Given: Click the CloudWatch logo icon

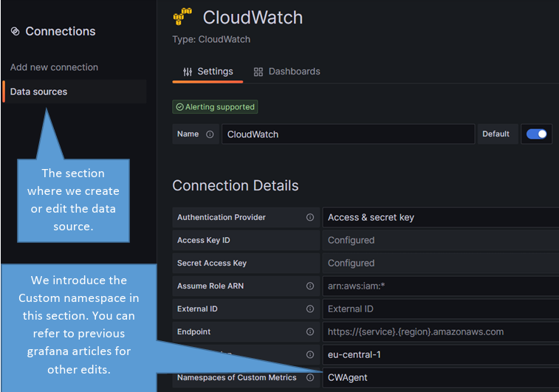Looking at the screenshot, I should (182, 17).
